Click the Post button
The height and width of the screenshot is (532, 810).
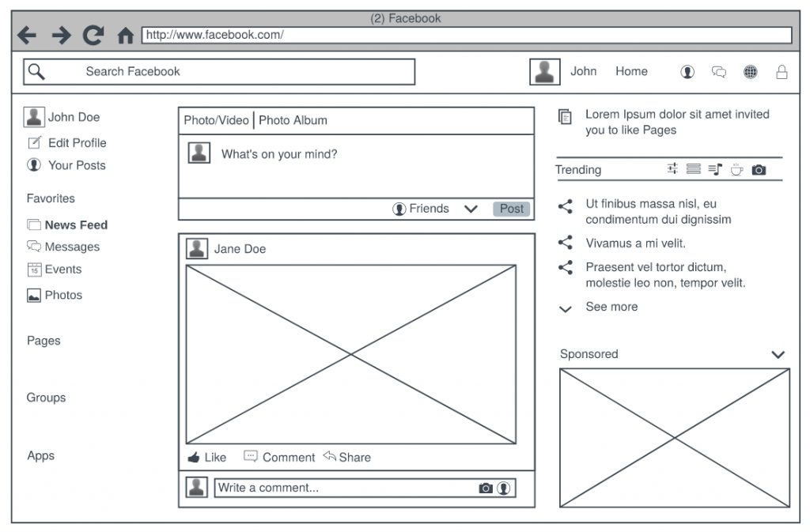pyautogui.click(x=511, y=209)
